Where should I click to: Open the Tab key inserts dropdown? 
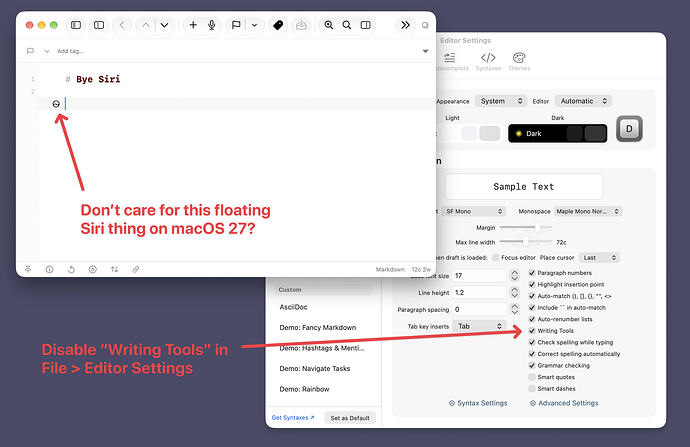click(x=479, y=326)
